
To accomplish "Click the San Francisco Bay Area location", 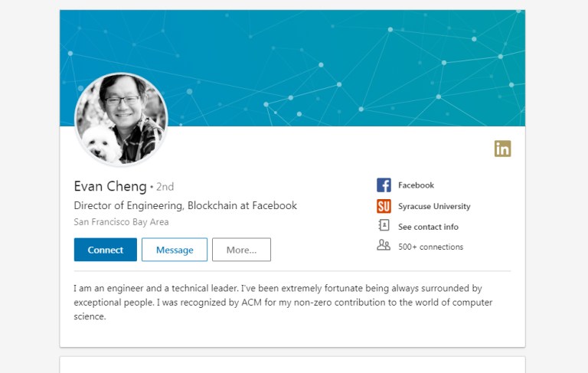I will [x=121, y=222].
